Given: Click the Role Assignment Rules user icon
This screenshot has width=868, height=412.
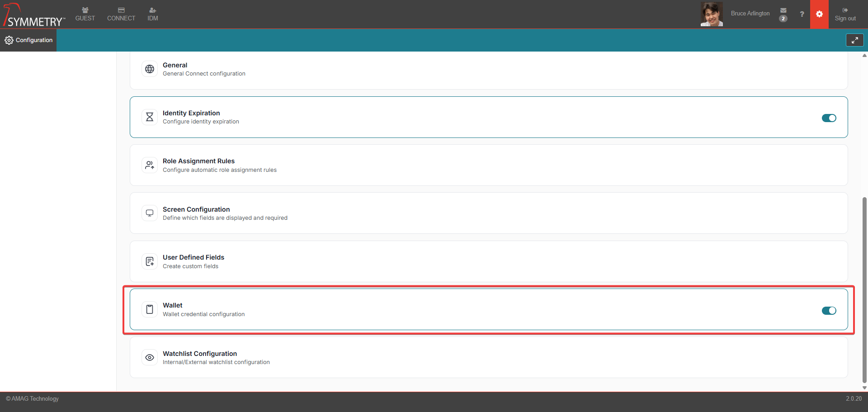Looking at the screenshot, I should [150, 166].
